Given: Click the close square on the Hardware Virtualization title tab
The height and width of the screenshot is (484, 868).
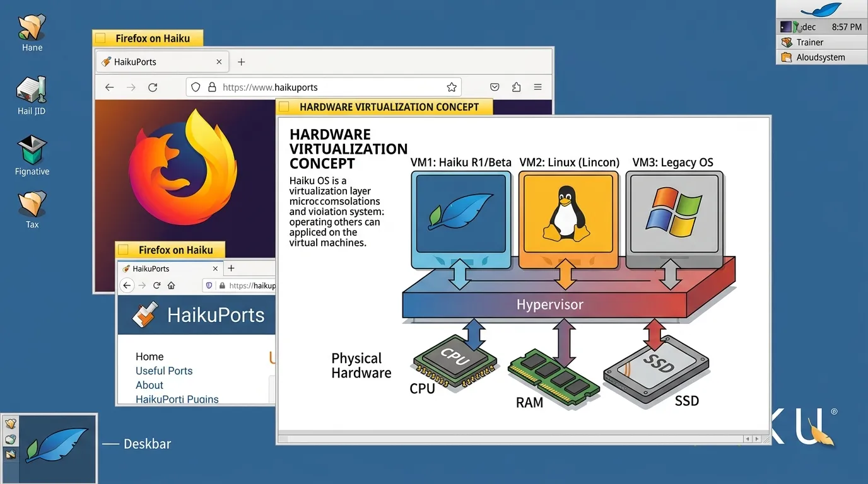Looking at the screenshot, I should pos(284,107).
